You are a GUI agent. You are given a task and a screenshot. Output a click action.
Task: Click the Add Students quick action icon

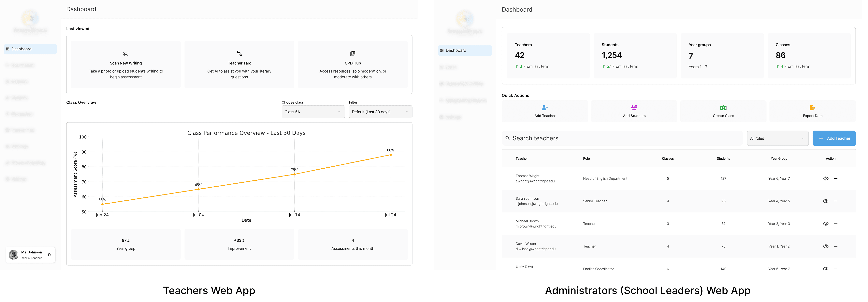(x=634, y=108)
